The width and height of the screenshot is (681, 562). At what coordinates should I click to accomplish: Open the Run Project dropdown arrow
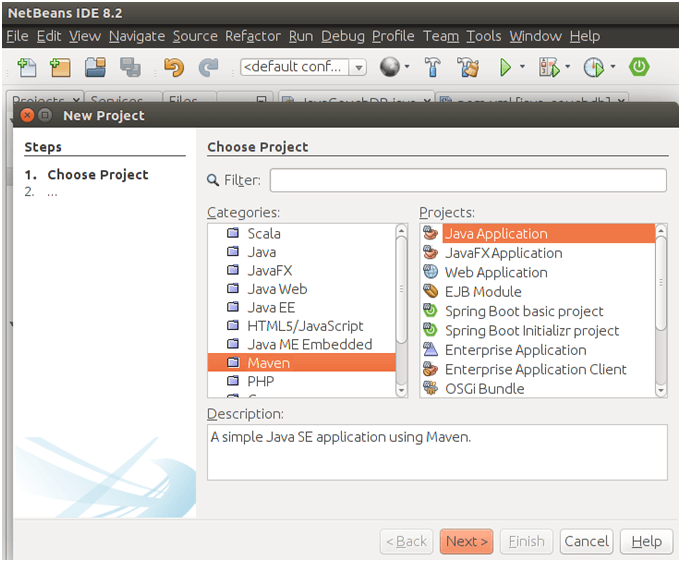[522, 66]
